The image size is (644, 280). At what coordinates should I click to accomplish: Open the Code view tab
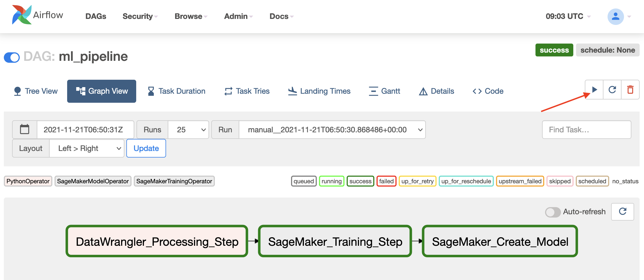(x=488, y=91)
